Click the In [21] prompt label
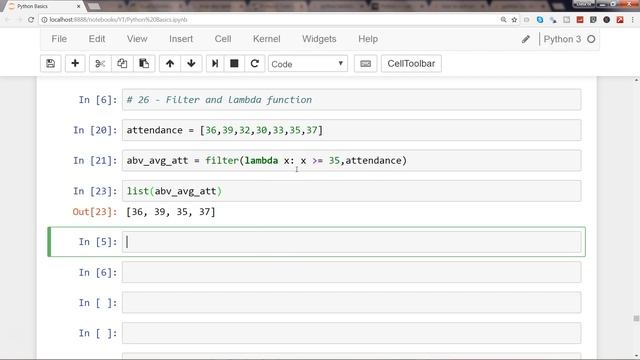The width and height of the screenshot is (640, 360). tap(95, 160)
